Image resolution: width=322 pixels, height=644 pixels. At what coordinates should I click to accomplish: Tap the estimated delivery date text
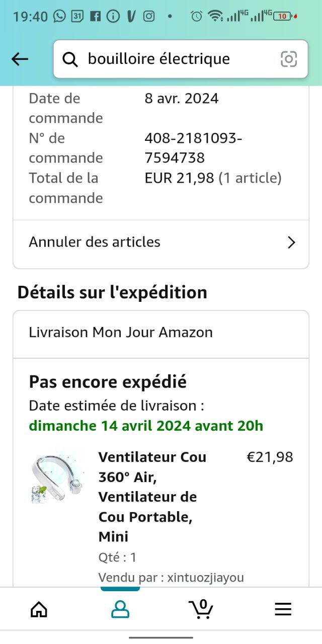(146, 426)
